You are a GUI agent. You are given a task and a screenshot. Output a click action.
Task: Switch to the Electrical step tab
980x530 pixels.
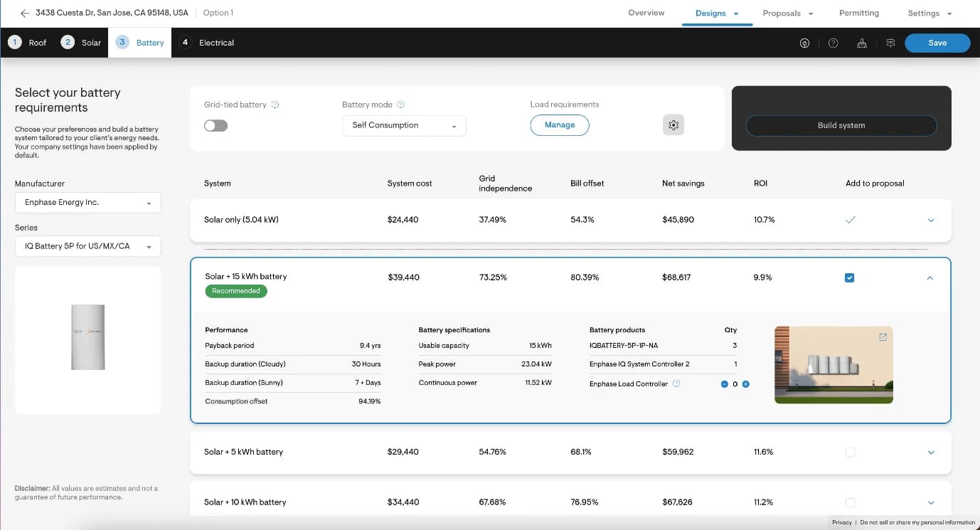(x=207, y=43)
